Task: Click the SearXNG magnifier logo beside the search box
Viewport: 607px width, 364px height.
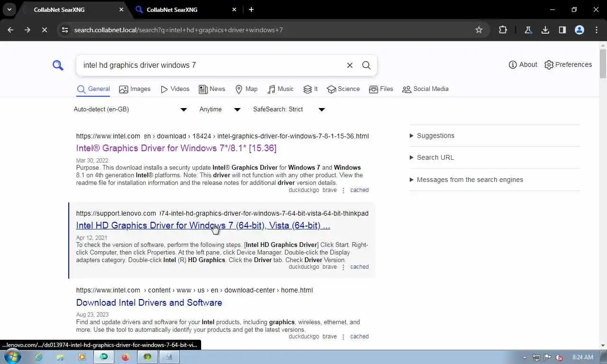Action: (58, 65)
